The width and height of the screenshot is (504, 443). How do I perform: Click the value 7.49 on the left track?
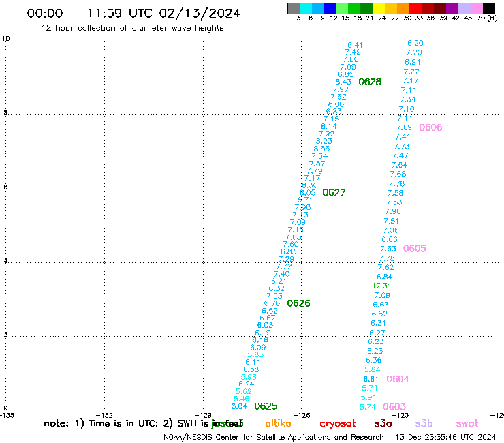(x=353, y=52)
